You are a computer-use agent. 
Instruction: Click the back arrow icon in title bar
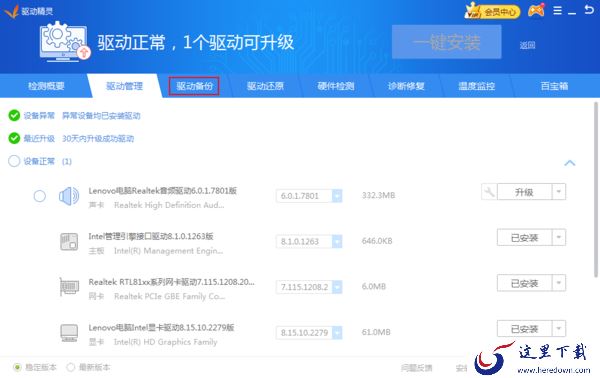[x=589, y=10]
